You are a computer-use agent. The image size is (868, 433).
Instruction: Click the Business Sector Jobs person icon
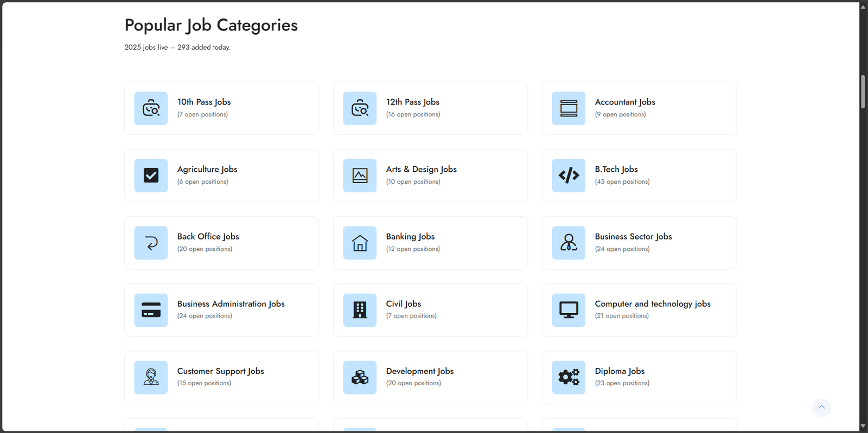point(569,243)
